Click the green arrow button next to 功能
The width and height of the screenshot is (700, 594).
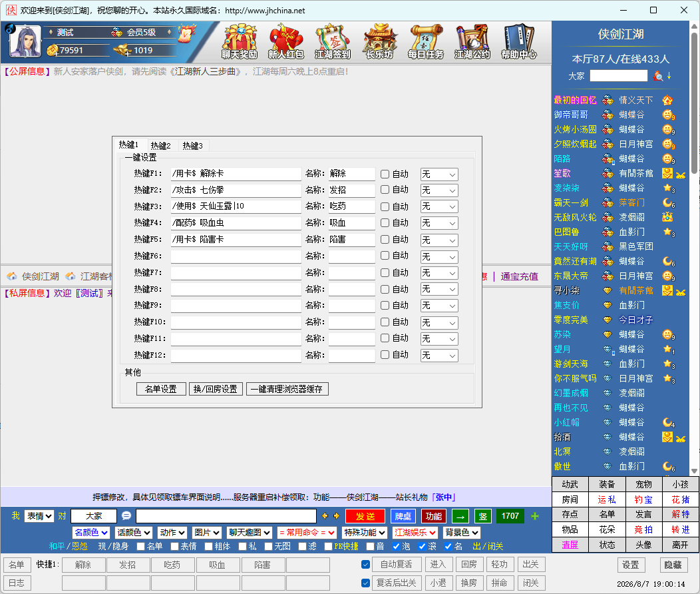point(460,516)
